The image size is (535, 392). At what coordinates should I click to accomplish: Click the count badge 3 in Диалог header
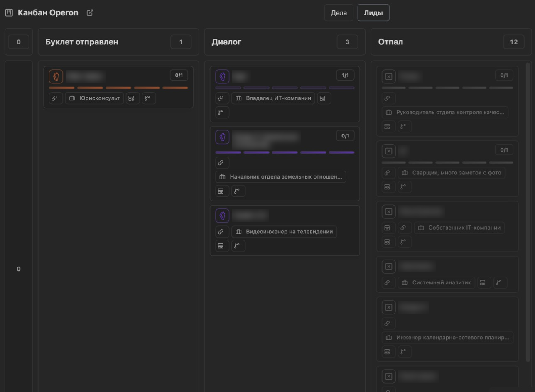point(347,42)
